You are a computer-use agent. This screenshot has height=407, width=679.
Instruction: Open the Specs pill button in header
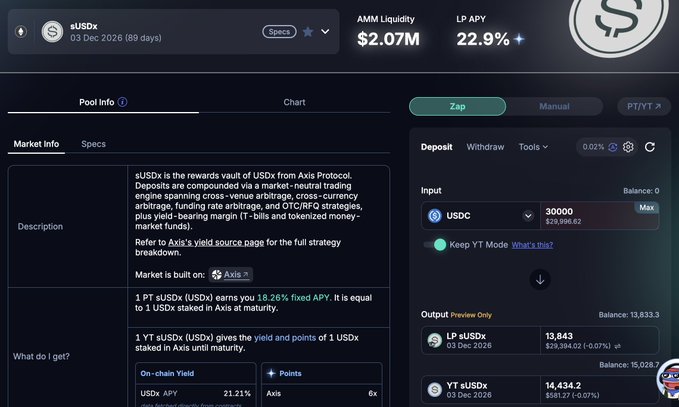(x=279, y=32)
